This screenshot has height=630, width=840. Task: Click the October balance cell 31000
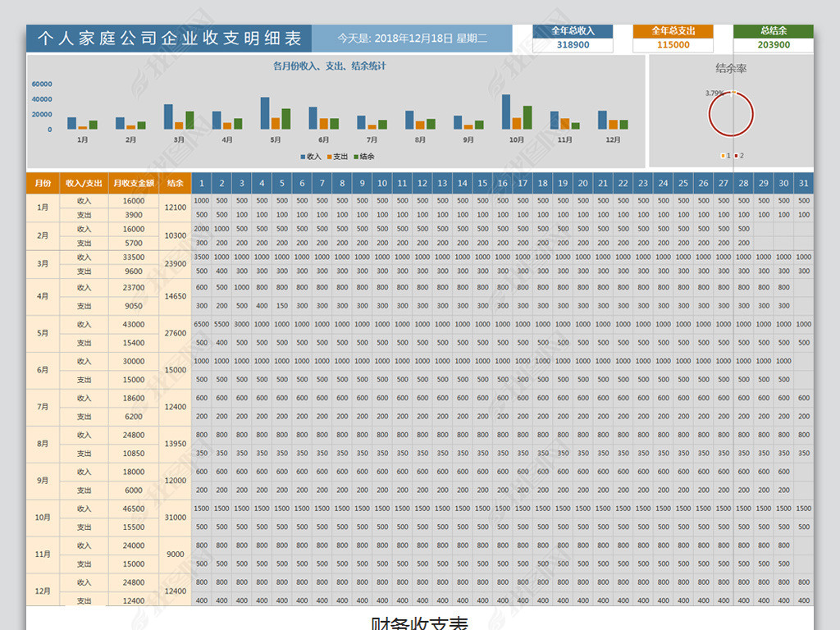[x=175, y=518]
